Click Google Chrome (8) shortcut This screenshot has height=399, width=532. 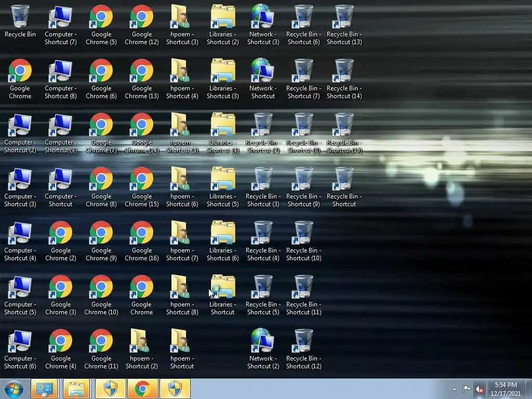click(101, 187)
